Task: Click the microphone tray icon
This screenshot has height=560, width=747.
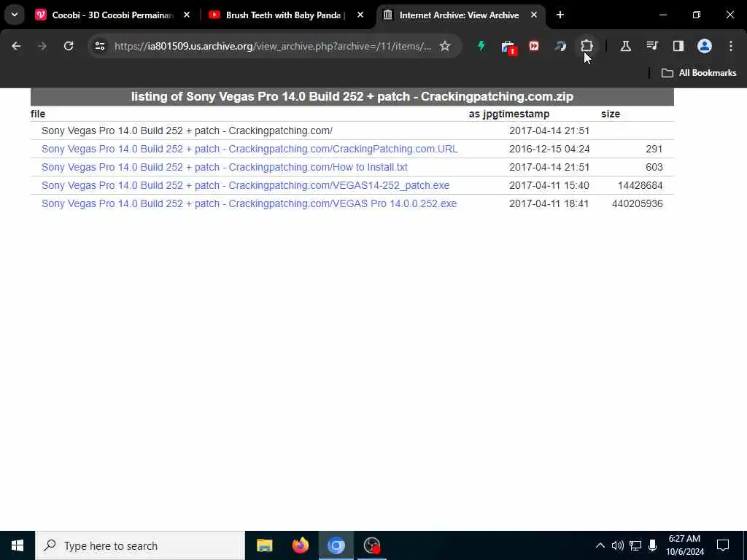Action: click(x=653, y=545)
